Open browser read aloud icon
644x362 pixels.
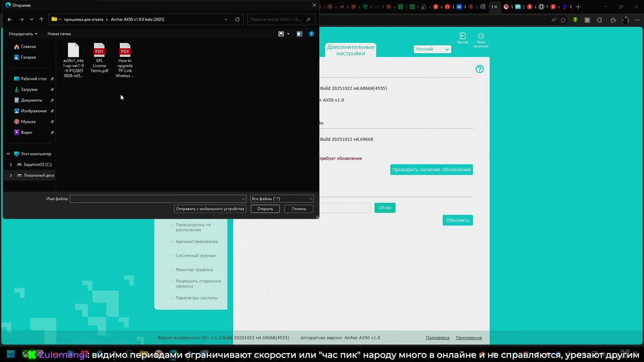554,20
